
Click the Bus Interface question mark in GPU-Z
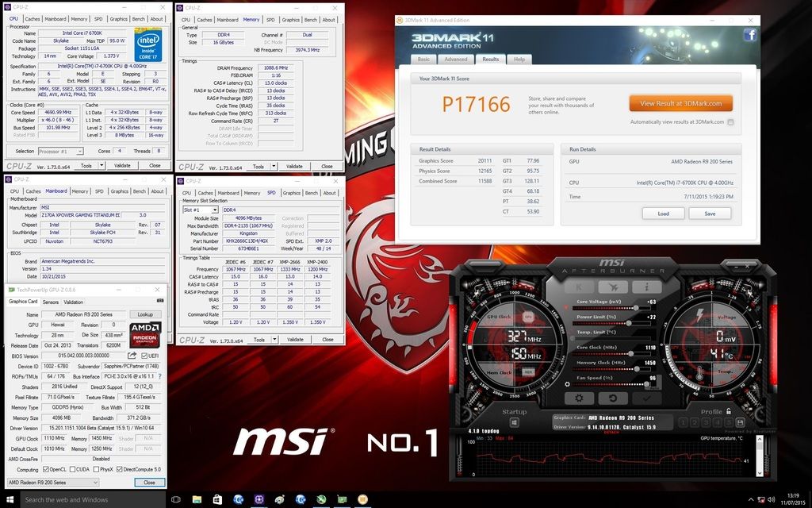point(159,376)
